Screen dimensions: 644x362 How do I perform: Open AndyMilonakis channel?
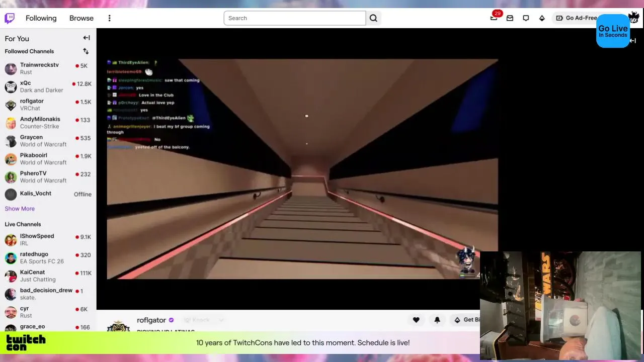pos(48,123)
